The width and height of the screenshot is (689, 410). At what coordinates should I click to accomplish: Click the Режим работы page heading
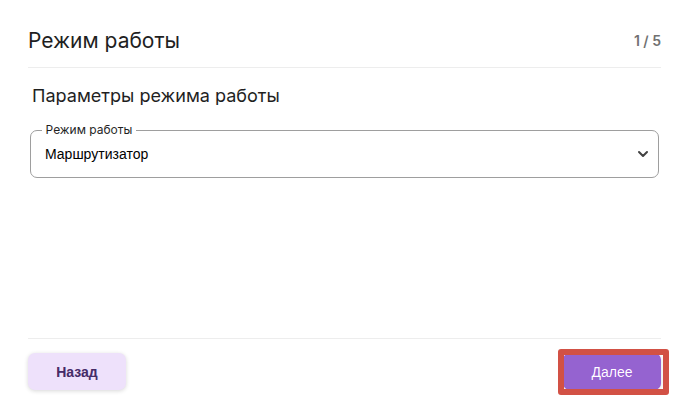[x=104, y=41]
